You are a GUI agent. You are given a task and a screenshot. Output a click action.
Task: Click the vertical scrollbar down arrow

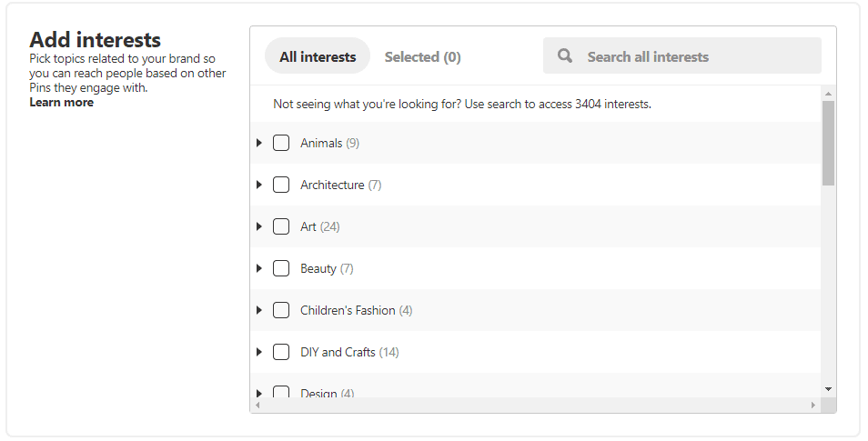[828, 389]
